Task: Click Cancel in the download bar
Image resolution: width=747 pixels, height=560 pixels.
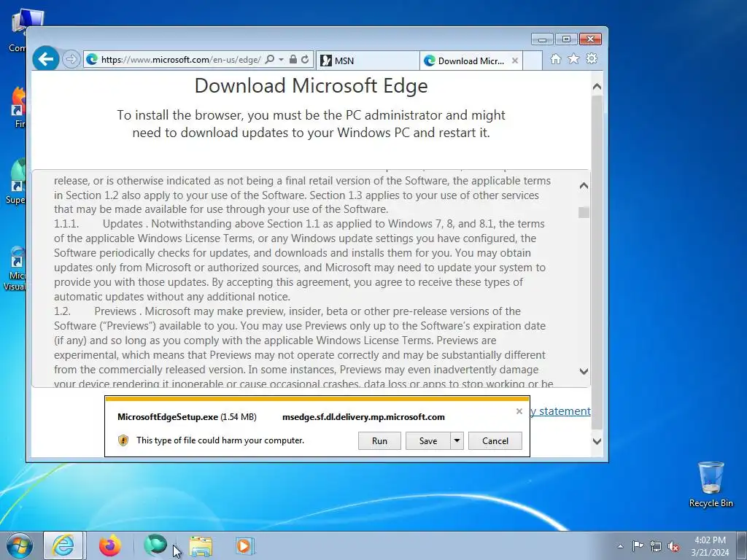Action: [x=495, y=441]
